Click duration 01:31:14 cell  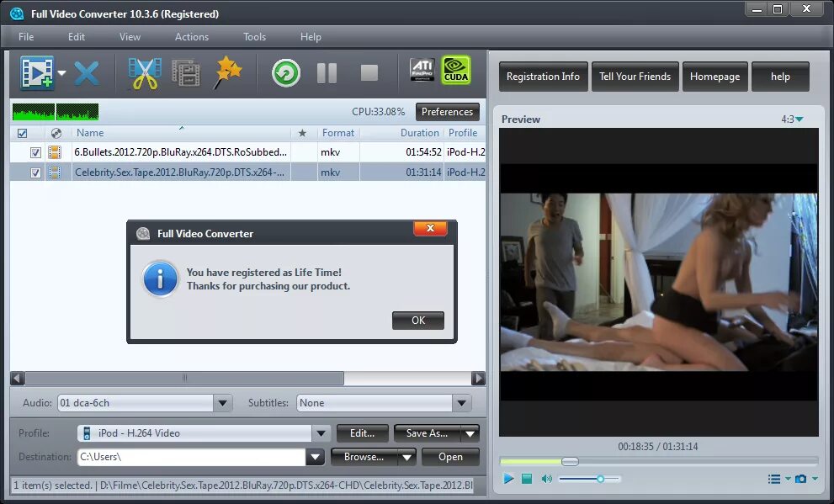[x=423, y=172]
